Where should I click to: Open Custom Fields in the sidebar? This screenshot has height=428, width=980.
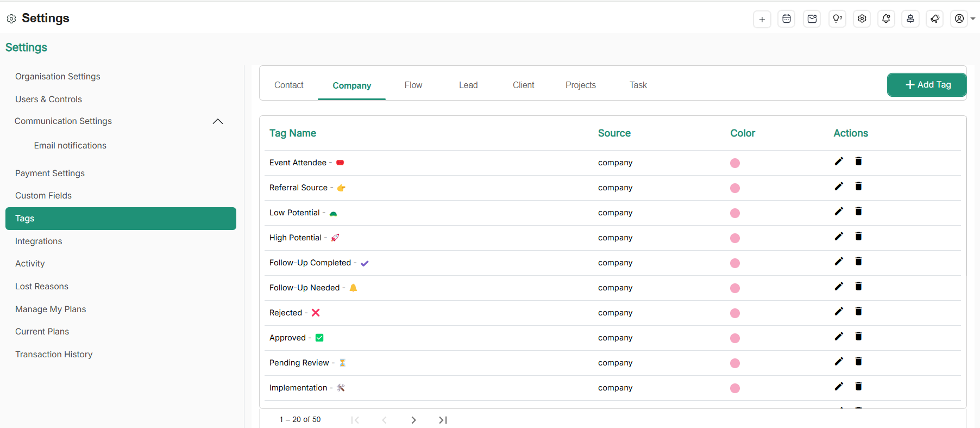43,196
